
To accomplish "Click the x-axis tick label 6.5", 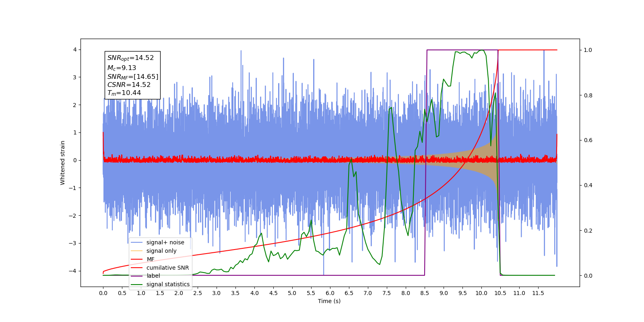I will (349, 293).
